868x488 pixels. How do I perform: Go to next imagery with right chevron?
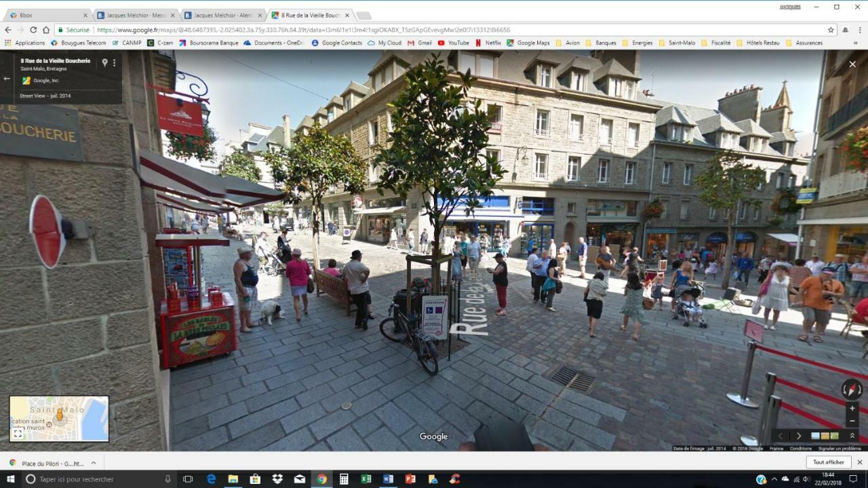[x=798, y=436]
